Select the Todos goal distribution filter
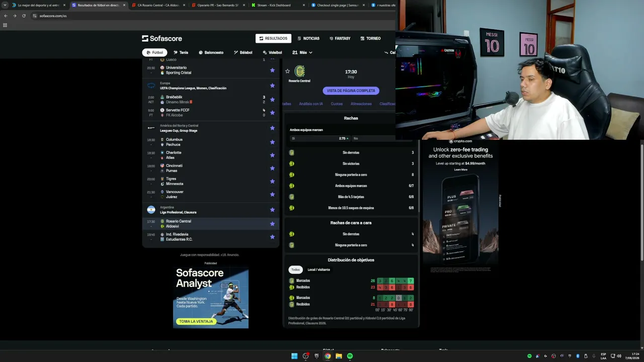 tap(295, 269)
